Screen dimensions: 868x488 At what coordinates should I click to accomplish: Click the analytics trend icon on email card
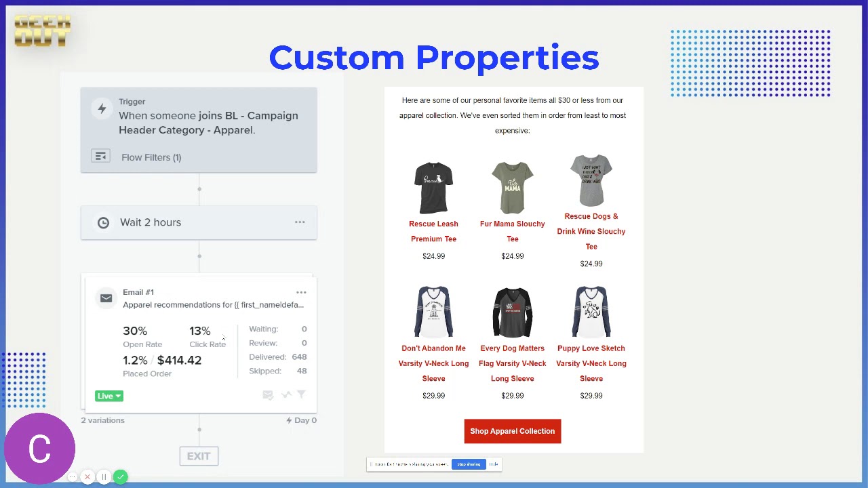[x=285, y=394]
